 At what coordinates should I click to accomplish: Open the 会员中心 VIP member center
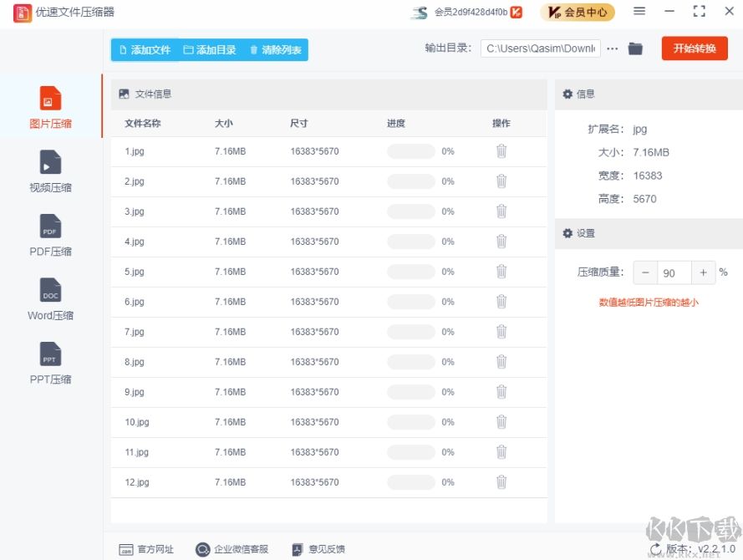point(578,13)
